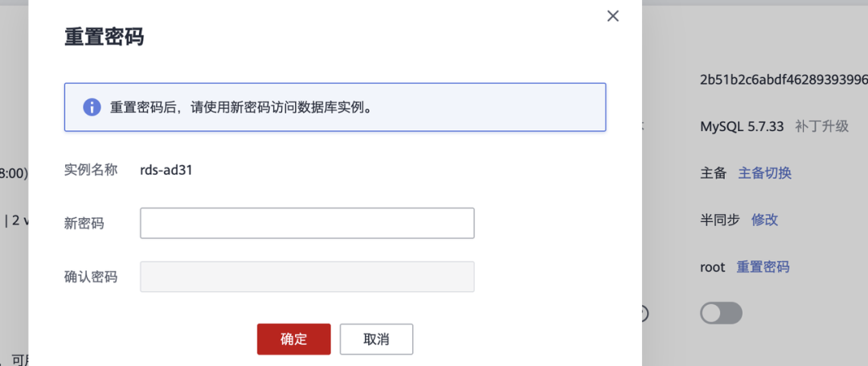Close the 重置密码 dialog with the X
This screenshot has width=868, height=366.
[x=613, y=16]
